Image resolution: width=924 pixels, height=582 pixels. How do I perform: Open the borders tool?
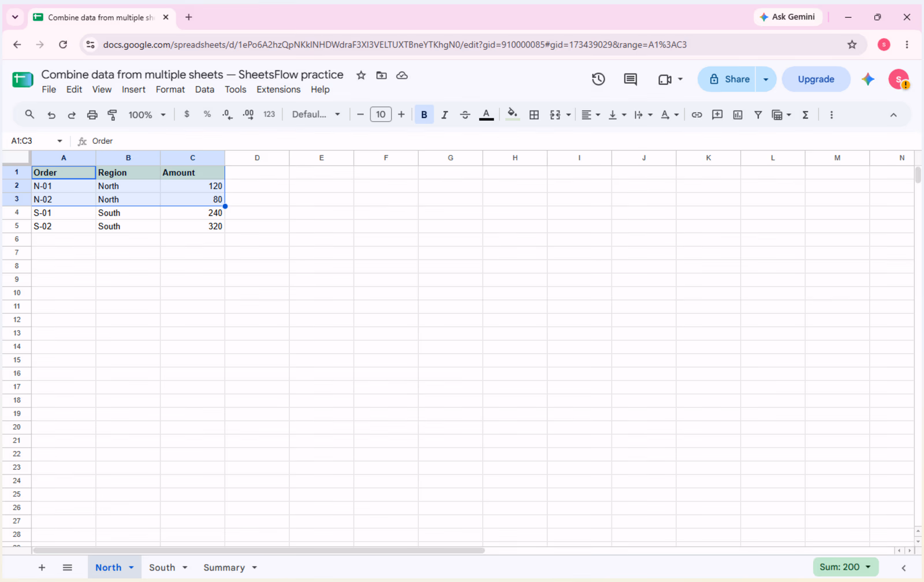534,114
